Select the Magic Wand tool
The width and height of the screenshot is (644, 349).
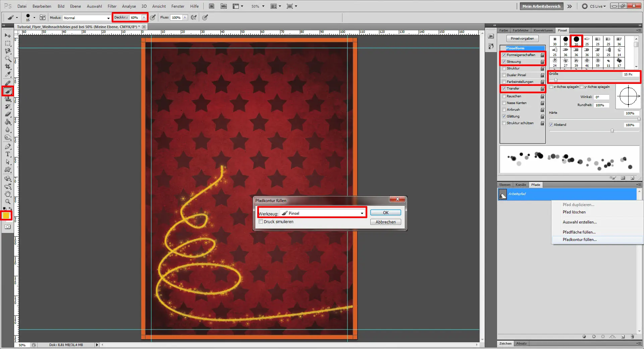pos(8,59)
